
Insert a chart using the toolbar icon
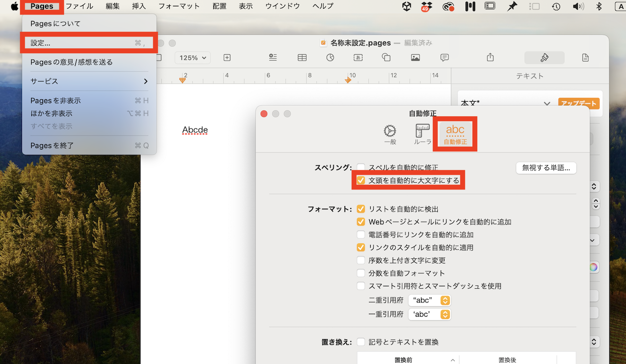click(331, 58)
